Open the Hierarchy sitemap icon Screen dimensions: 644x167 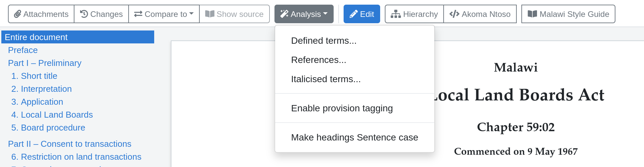click(395, 14)
